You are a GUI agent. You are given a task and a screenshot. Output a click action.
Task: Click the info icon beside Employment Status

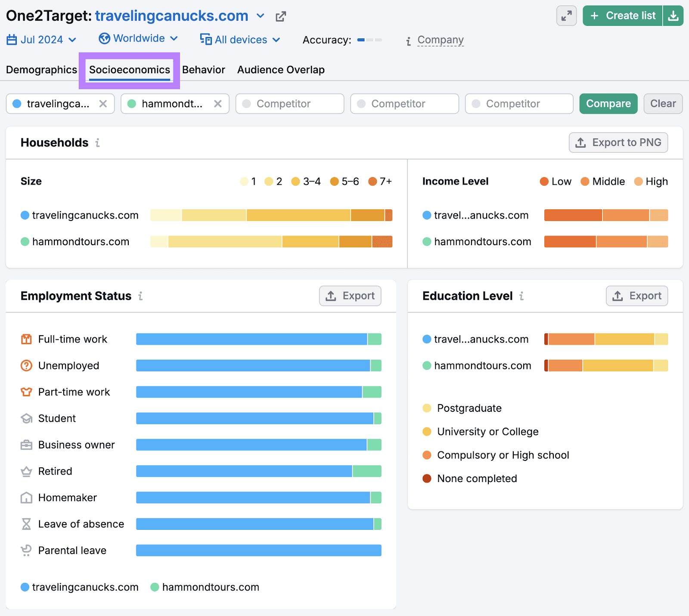click(x=140, y=296)
